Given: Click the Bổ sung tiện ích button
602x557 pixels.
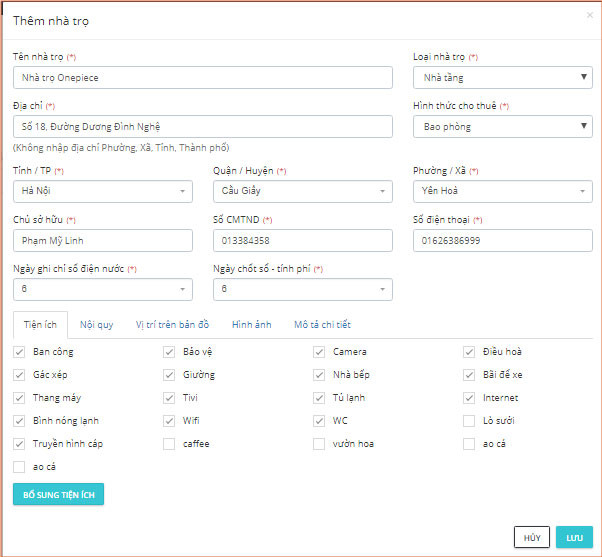Looking at the screenshot, I should pos(58,495).
